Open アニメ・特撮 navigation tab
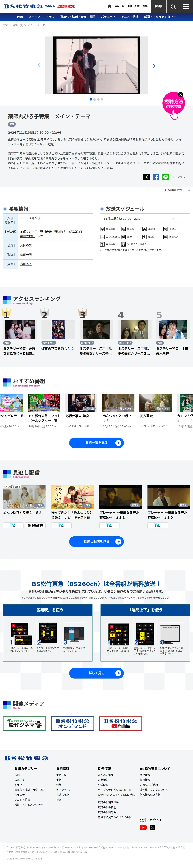The image size is (193, 868). click(130, 17)
